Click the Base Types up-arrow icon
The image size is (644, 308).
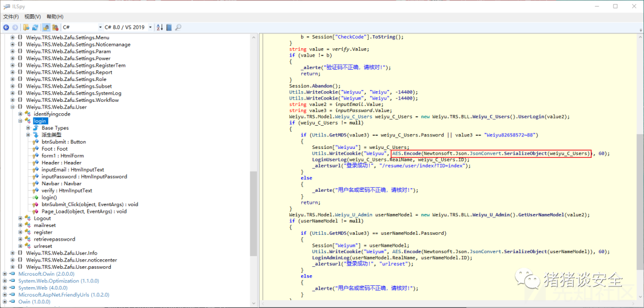[x=35, y=128]
